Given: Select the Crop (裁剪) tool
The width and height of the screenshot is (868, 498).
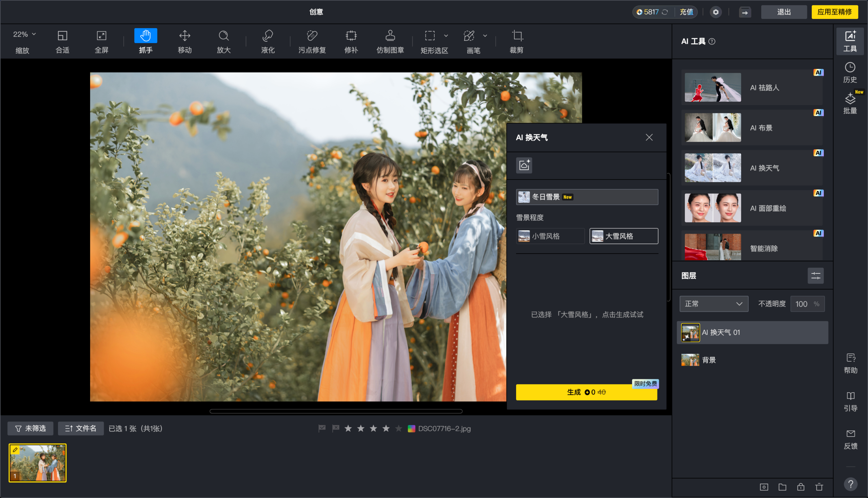Looking at the screenshot, I should click(516, 41).
